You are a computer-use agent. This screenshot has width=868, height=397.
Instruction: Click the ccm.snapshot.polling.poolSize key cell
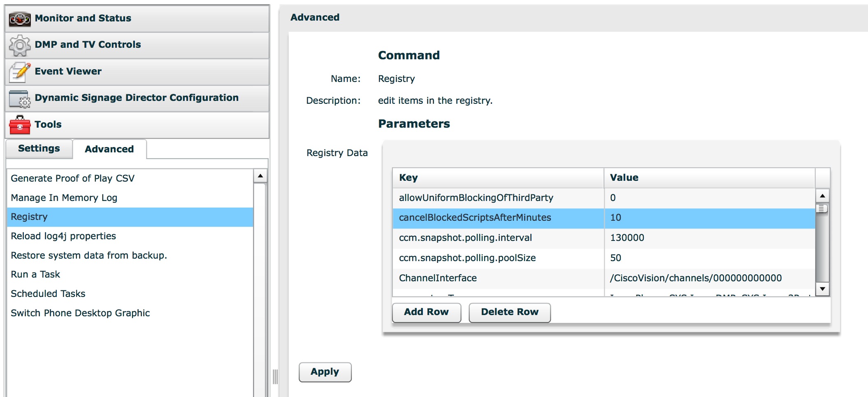coord(498,259)
